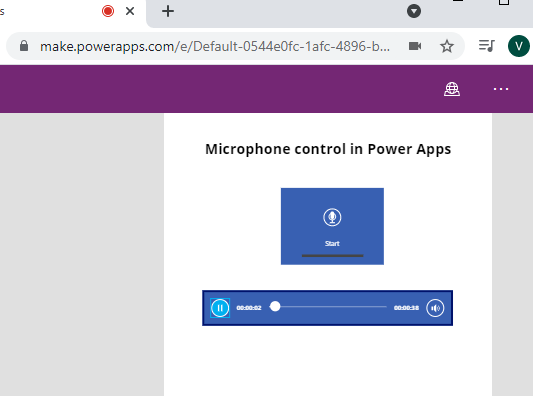Open the Power Apps more options ellipsis

coord(501,89)
